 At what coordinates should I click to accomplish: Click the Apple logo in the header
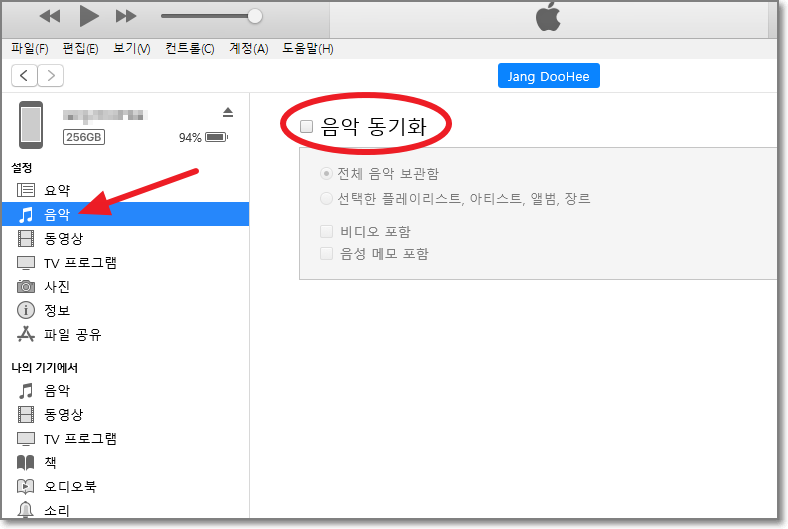[x=548, y=17]
